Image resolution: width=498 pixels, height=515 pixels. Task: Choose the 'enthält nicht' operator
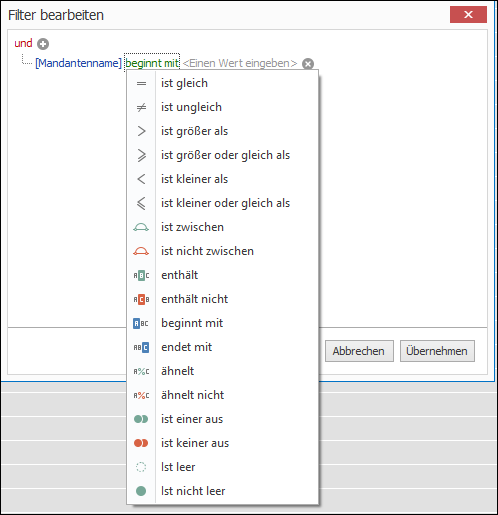(222, 299)
